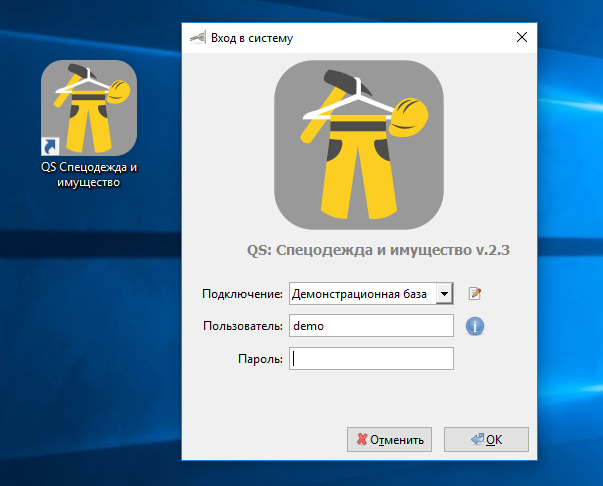This screenshot has height=486, width=603.
Task: Click the Подключение: label
Action: (x=242, y=294)
